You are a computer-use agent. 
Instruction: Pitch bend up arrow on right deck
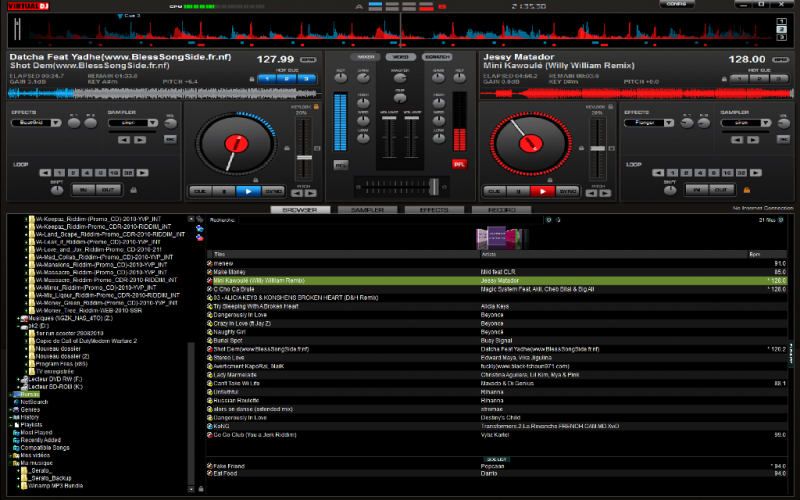click(605, 193)
